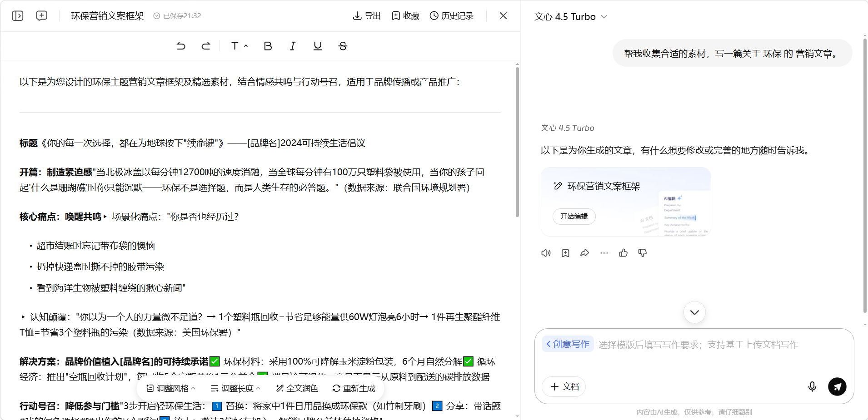
Task: Send the message with arrow button
Action: 837,387
